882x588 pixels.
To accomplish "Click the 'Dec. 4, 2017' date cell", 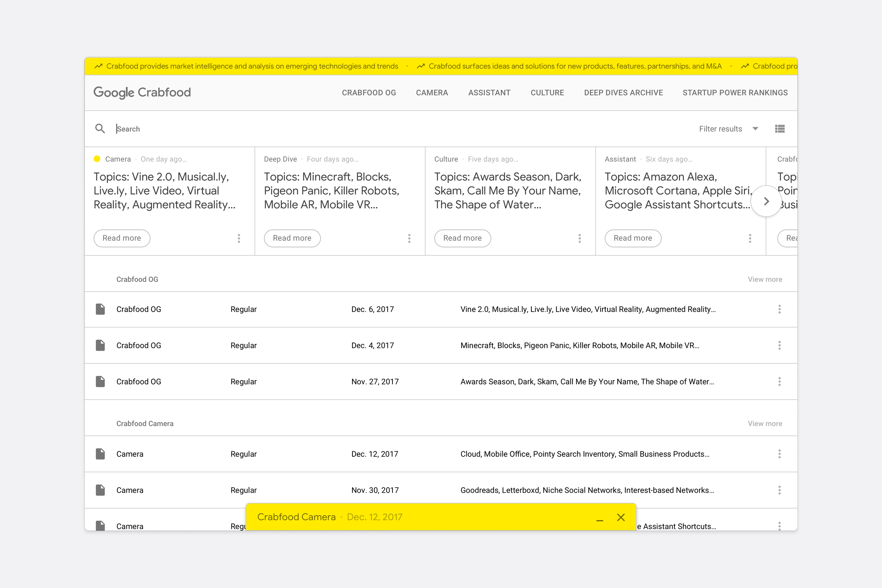I will pos(372,345).
